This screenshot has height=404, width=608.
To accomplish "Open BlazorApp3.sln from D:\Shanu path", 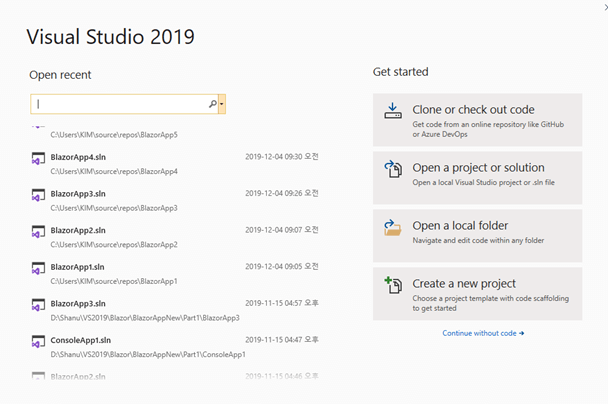I will click(x=78, y=303).
